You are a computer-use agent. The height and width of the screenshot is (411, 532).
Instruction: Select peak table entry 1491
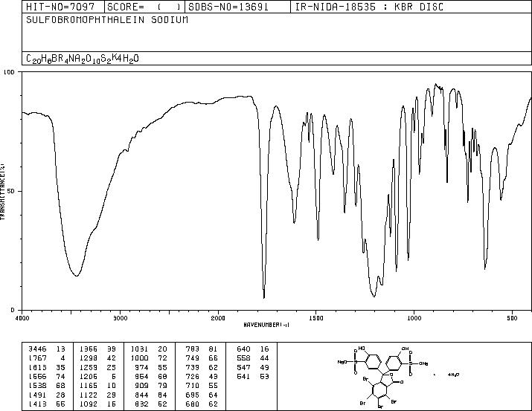tap(47, 395)
